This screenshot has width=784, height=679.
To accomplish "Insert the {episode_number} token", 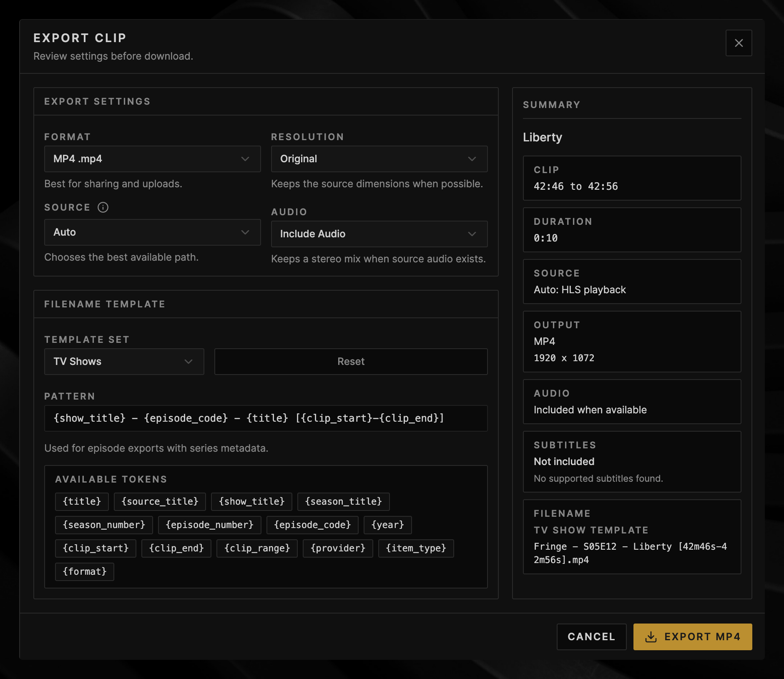I will pos(209,525).
